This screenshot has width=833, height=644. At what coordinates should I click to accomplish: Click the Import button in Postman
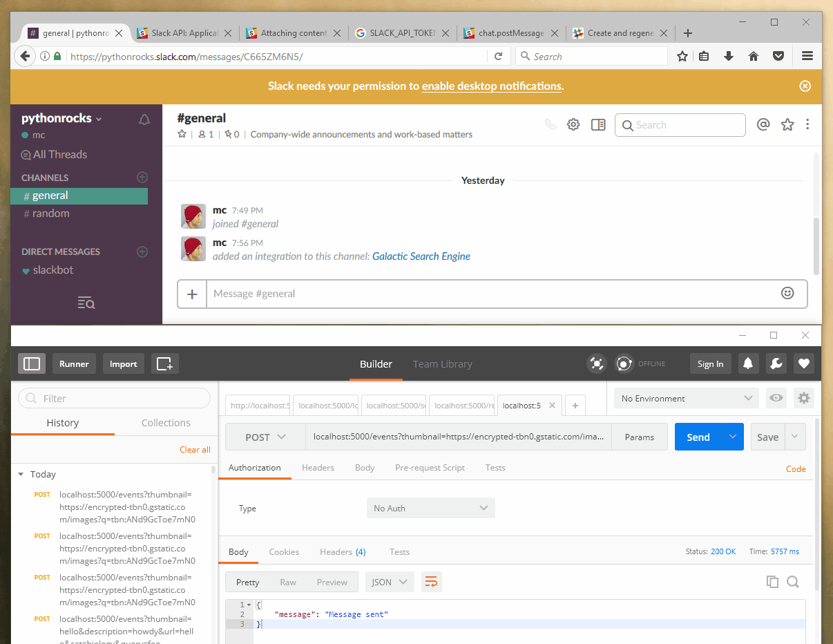point(124,363)
